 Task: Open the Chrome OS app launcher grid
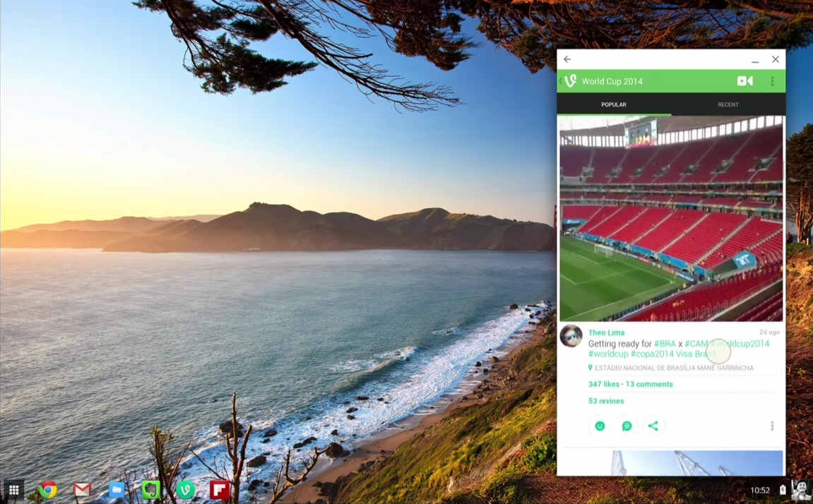[x=14, y=489]
